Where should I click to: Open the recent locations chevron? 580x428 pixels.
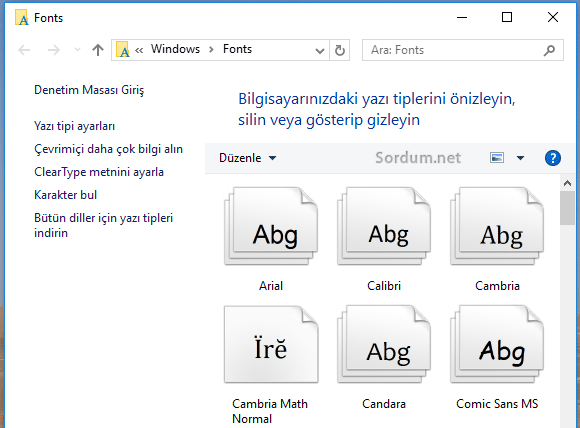coord(77,50)
